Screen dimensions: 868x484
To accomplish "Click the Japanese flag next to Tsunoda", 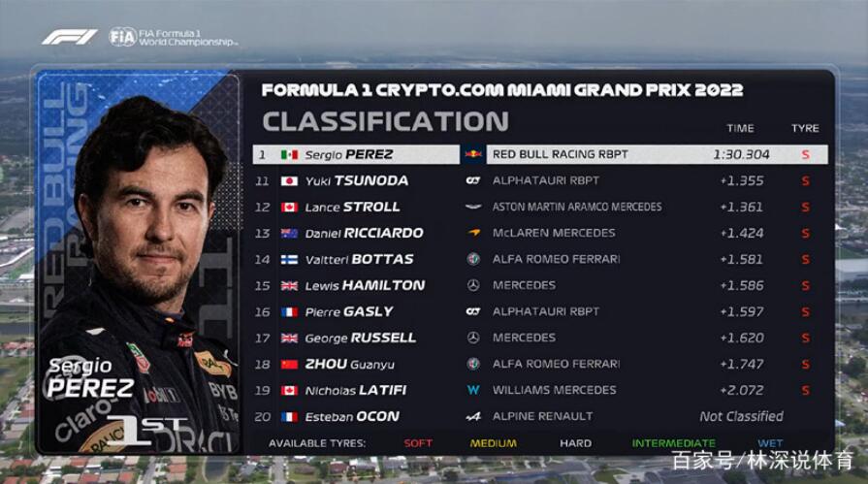I will pos(290,181).
